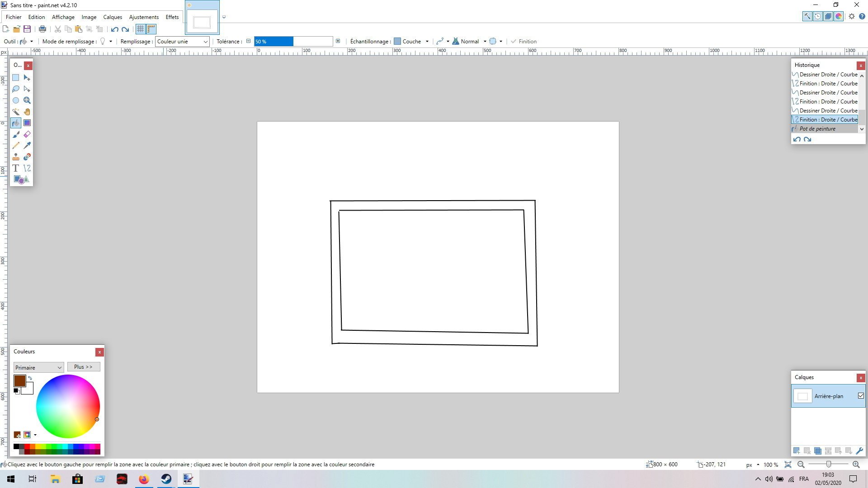Toggle Arrière-plan layer visibility checkbox
Screen dimensions: 868x488
(861, 396)
